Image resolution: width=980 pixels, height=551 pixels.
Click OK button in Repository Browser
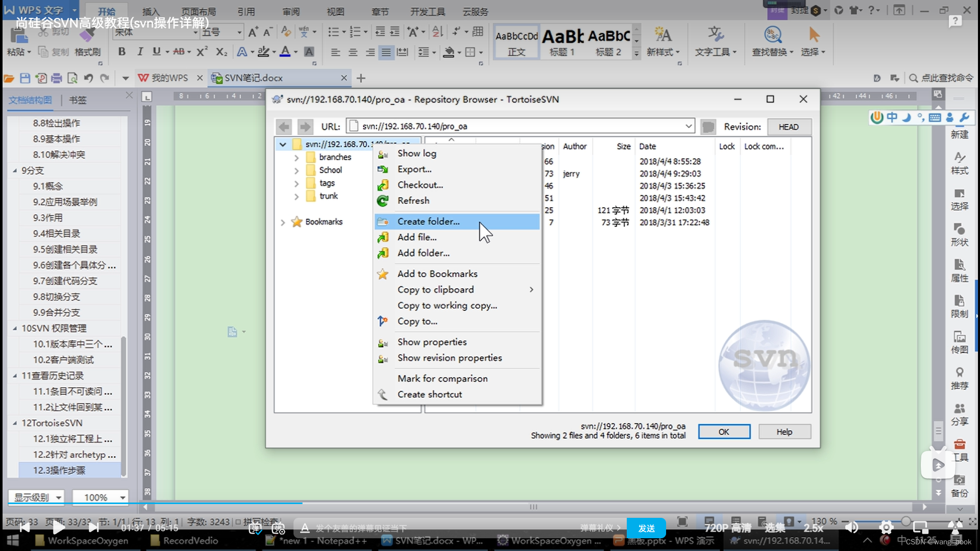pos(725,431)
